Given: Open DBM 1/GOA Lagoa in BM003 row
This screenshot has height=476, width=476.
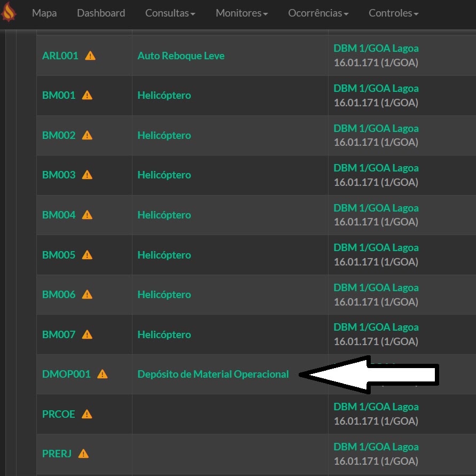Looking at the screenshot, I should pyautogui.click(x=376, y=168).
